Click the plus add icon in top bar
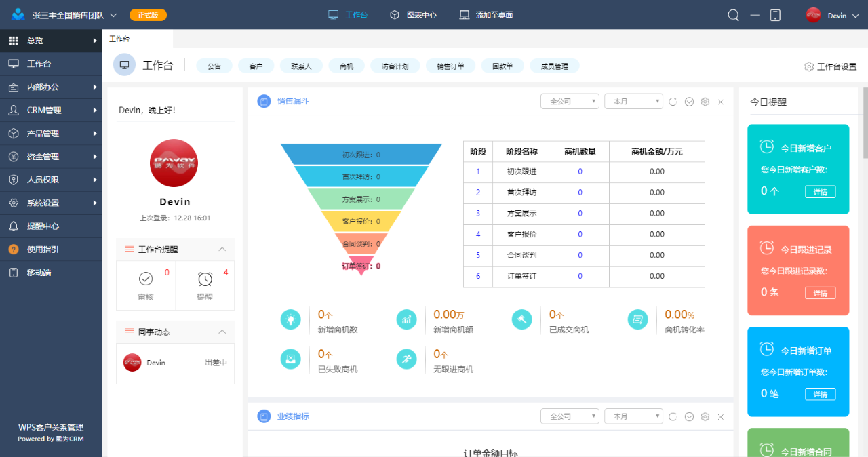 755,15
